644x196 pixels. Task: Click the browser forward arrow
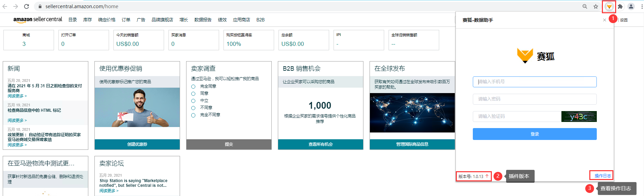click(16, 6)
